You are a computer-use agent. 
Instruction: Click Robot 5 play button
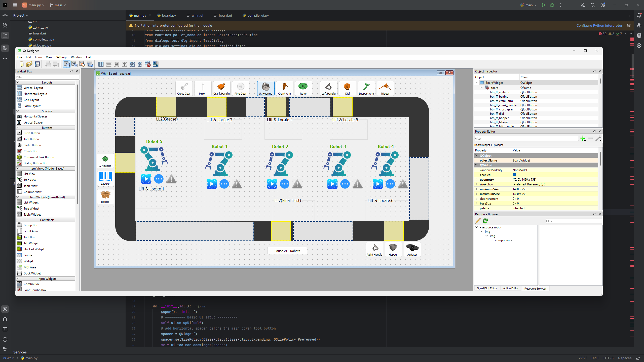[146, 179]
